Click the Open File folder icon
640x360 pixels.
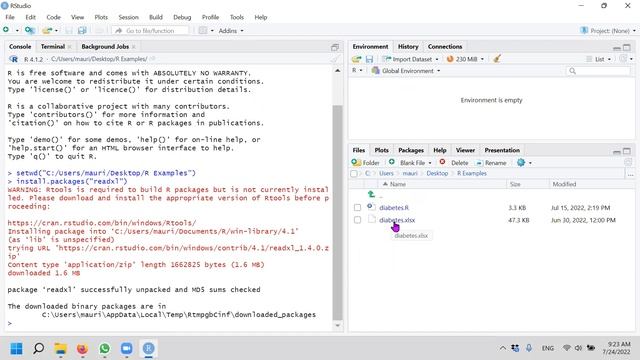click(47, 30)
